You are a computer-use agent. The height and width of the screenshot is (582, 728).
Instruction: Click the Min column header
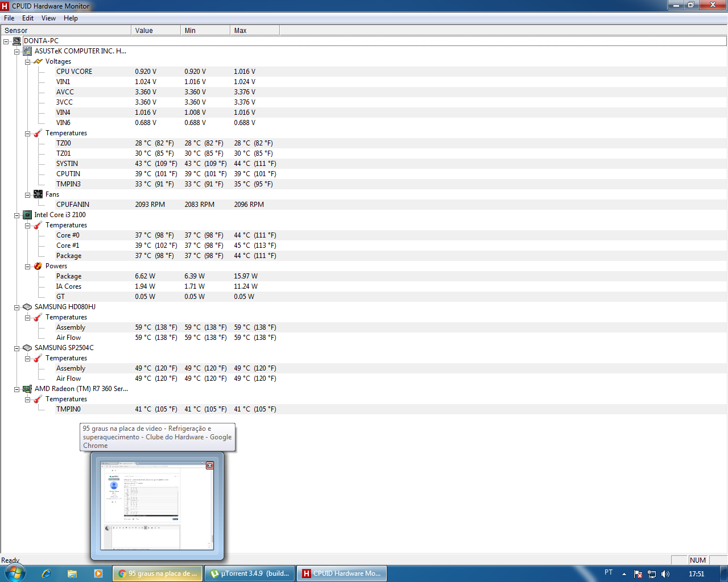[x=205, y=31]
